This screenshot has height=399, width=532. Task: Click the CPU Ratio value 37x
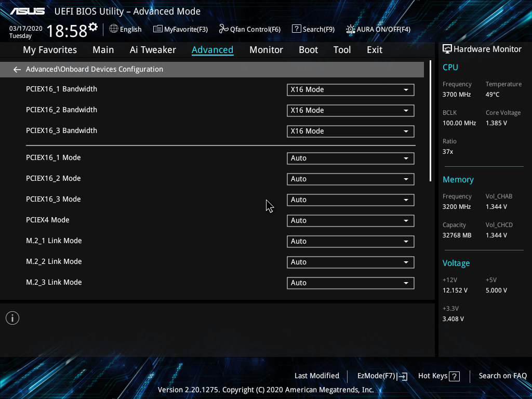447,152
